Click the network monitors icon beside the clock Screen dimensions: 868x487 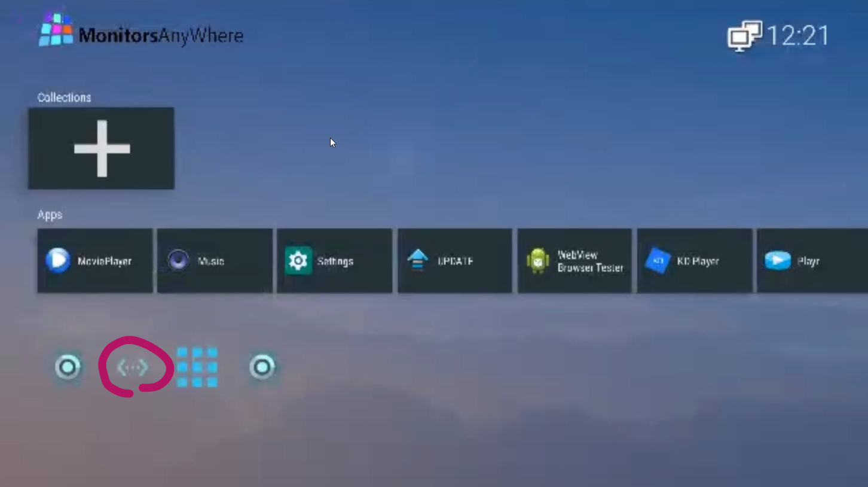(x=744, y=36)
